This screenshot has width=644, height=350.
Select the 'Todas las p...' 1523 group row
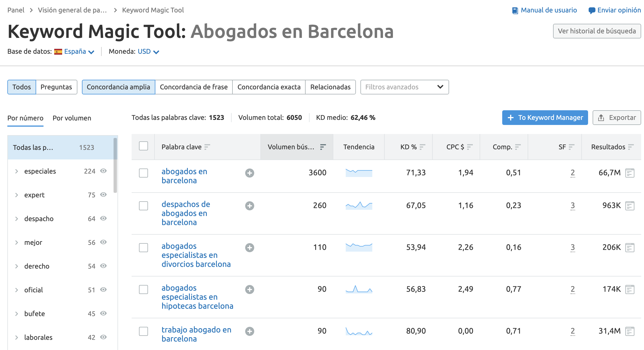coord(60,147)
